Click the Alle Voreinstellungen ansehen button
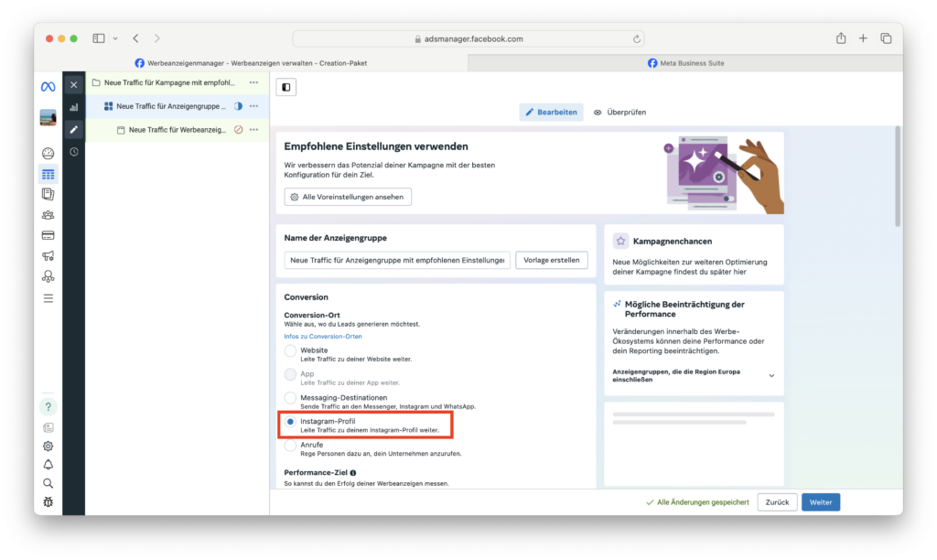 pyautogui.click(x=348, y=198)
